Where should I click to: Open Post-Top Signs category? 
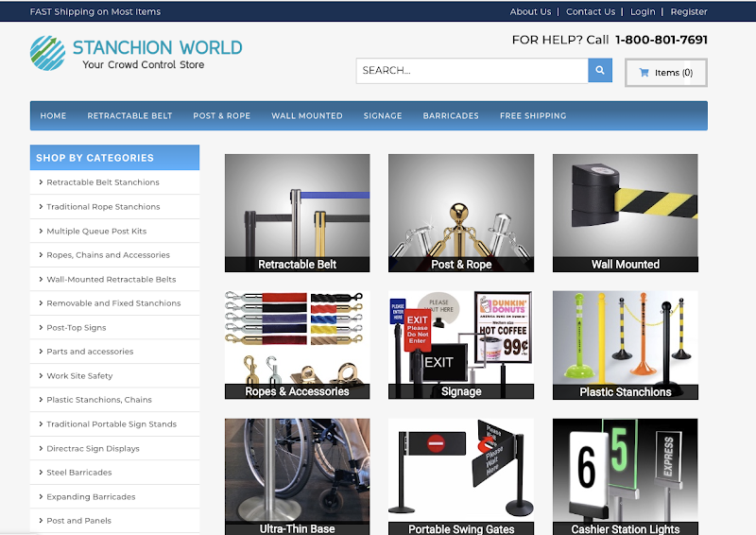[114, 328]
